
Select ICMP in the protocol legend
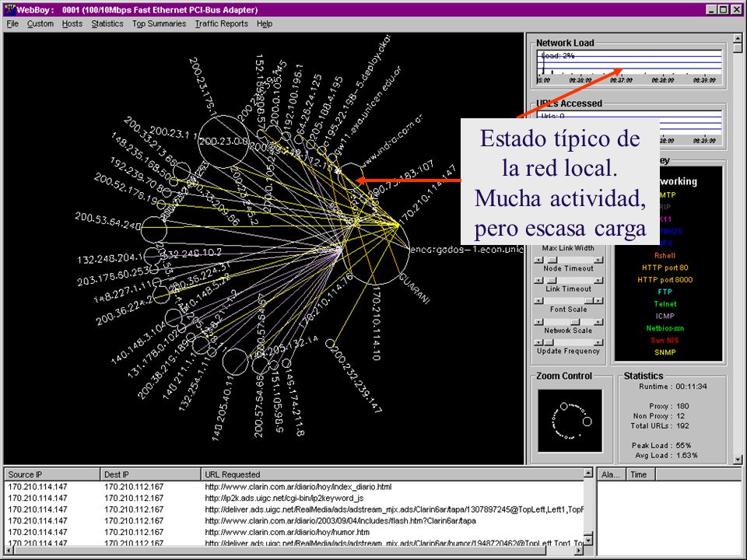[x=665, y=316]
